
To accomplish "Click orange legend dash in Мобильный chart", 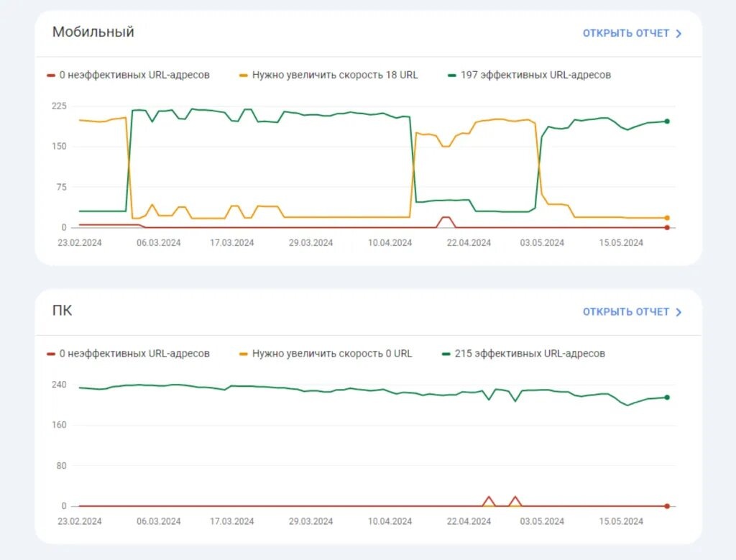I will (x=243, y=75).
